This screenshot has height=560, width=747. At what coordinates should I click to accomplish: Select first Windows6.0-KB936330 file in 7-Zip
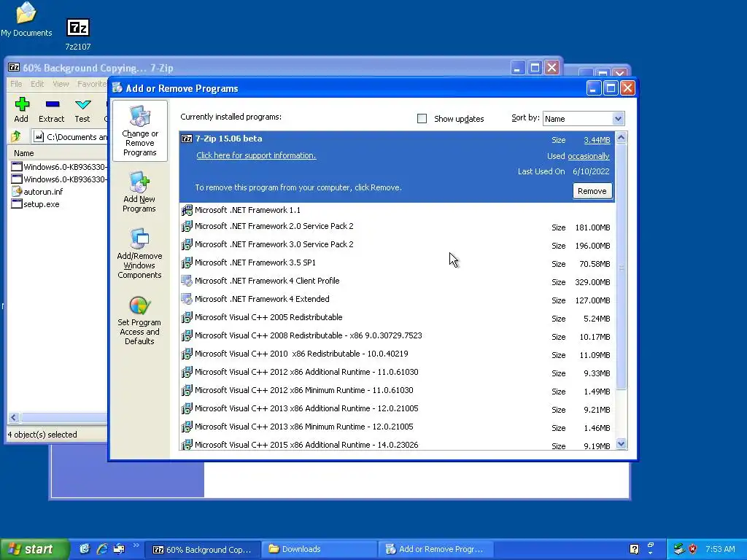click(x=59, y=167)
